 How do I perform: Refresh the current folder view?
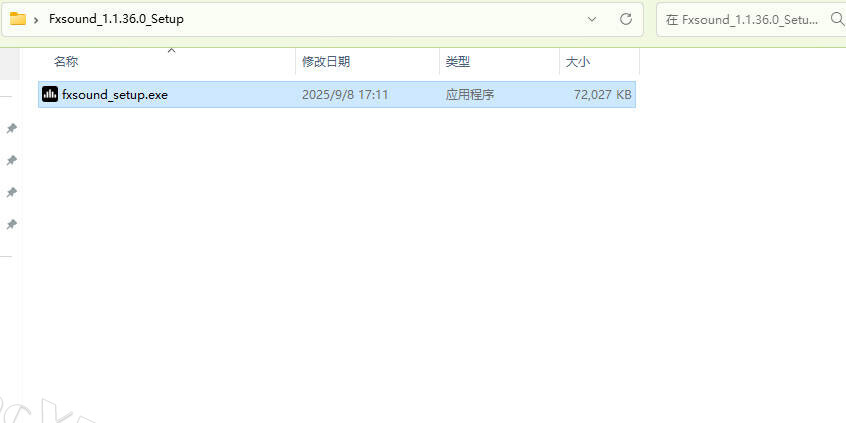pos(626,19)
